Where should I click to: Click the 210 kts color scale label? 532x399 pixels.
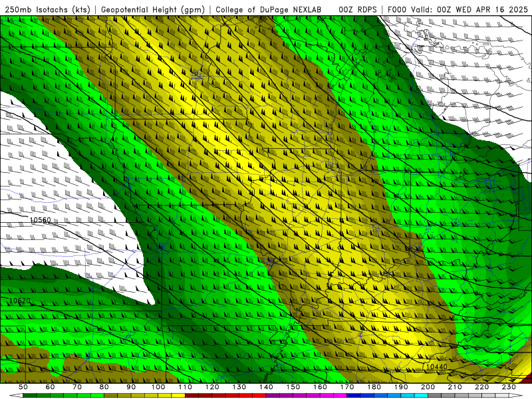(455, 387)
